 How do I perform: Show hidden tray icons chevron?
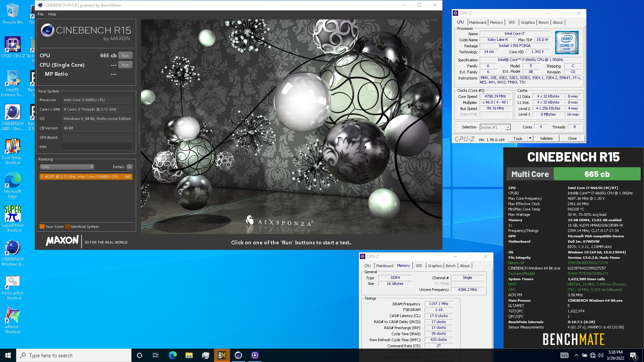(x=576, y=355)
